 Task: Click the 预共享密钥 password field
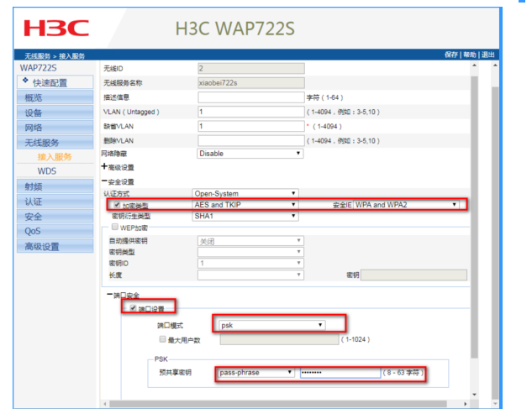click(x=340, y=373)
